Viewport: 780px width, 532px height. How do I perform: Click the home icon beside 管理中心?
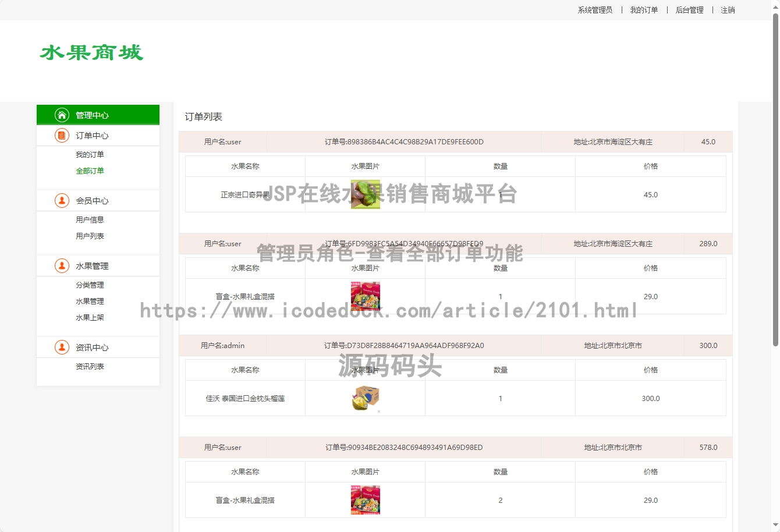pyautogui.click(x=62, y=115)
